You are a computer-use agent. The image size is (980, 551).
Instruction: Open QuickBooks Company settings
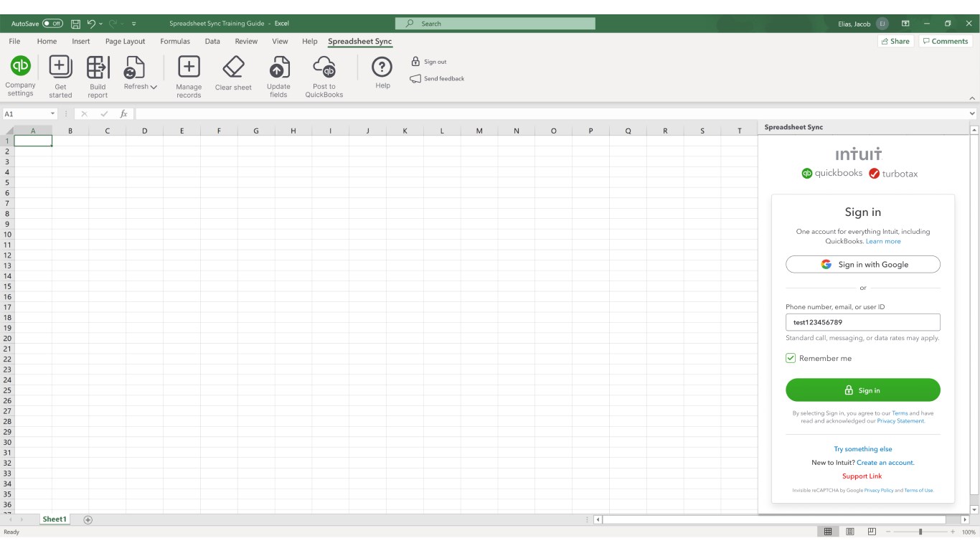coord(21,75)
